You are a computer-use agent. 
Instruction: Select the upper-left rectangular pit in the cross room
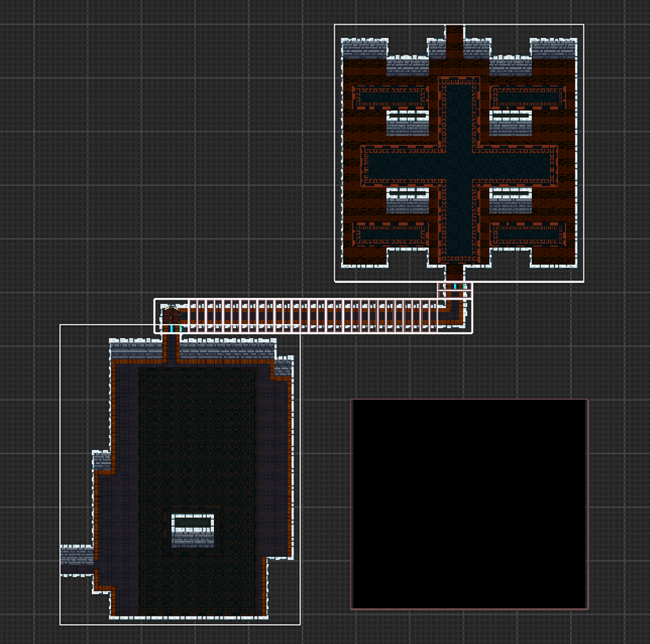[x=390, y=96]
